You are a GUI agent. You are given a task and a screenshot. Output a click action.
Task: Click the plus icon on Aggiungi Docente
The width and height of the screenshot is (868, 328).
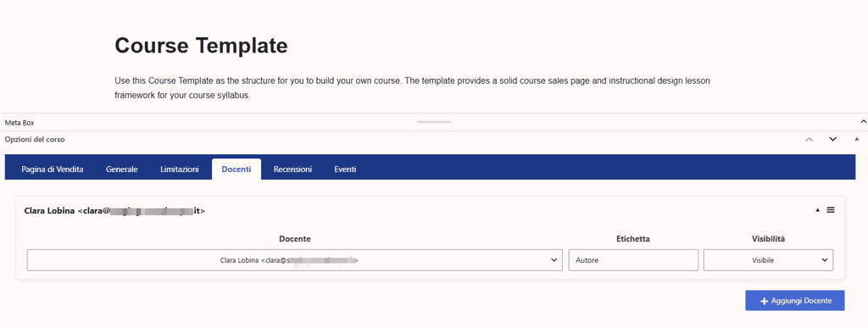[765, 301]
